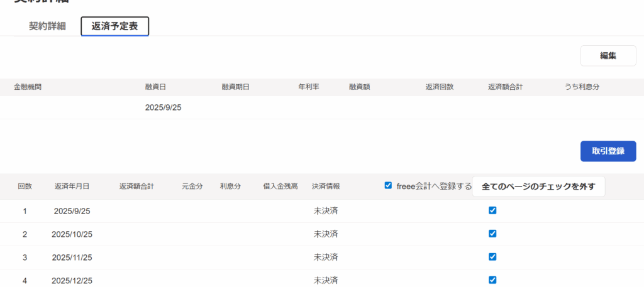The height and width of the screenshot is (287, 644).
Task: Uncheck the checkbox for row 2025/9/25
Action: pos(492,210)
